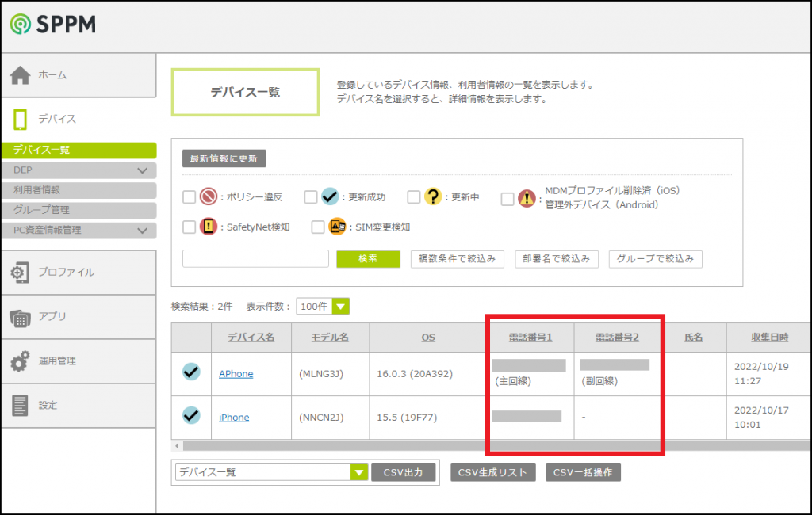This screenshot has height=515, width=812.
Task: Open the デバイス一覧 CSV type dropdown
Action: point(358,472)
